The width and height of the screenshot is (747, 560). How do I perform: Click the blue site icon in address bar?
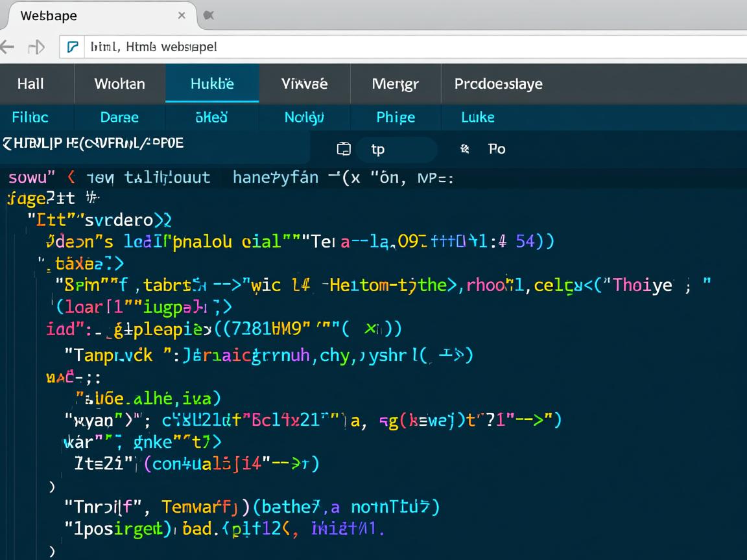coord(73,47)
